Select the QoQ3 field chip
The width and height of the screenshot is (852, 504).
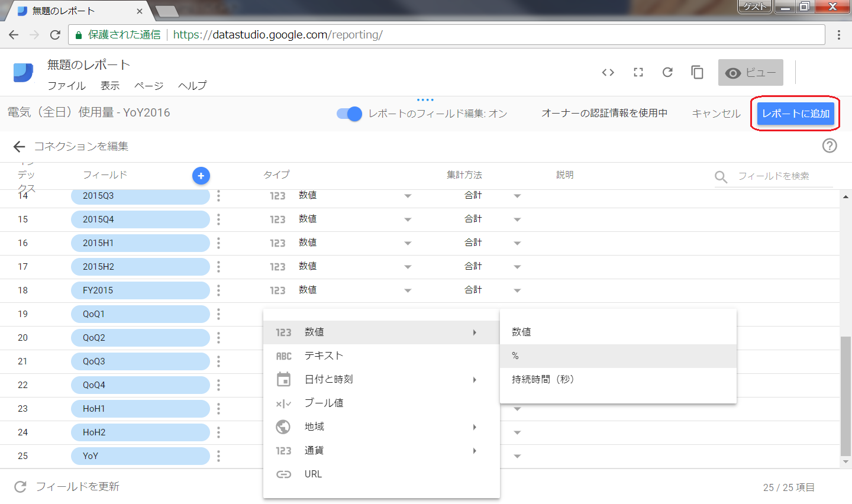(140, 361)
